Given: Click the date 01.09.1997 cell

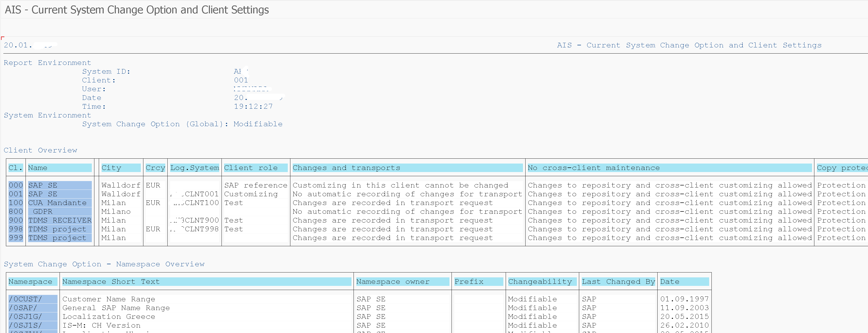Looking at the screenshot, I should (x=685, y=299).
